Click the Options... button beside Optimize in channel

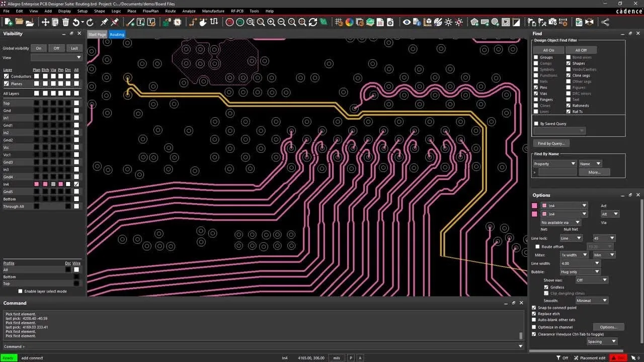608,327
